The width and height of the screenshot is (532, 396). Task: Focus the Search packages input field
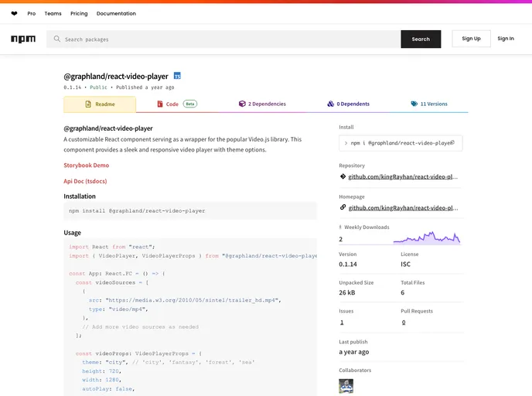click(223, 39)
